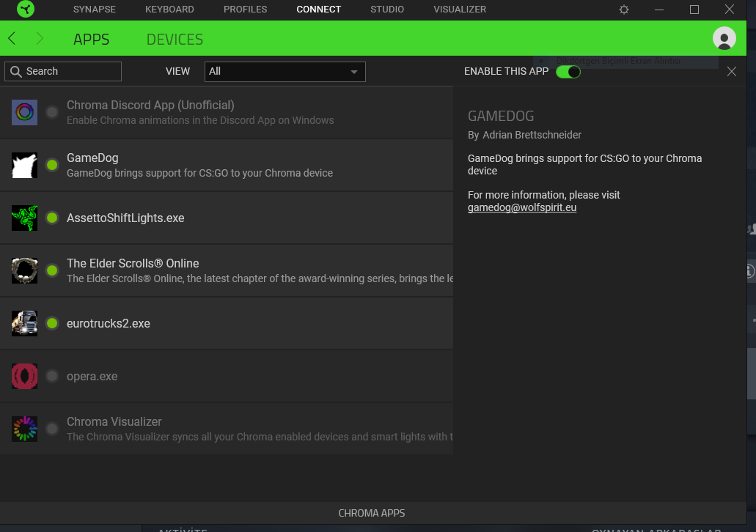Select AssettoShiftLights.exe entry text
Screen dimensions: 756x532
tap(125, 218)
